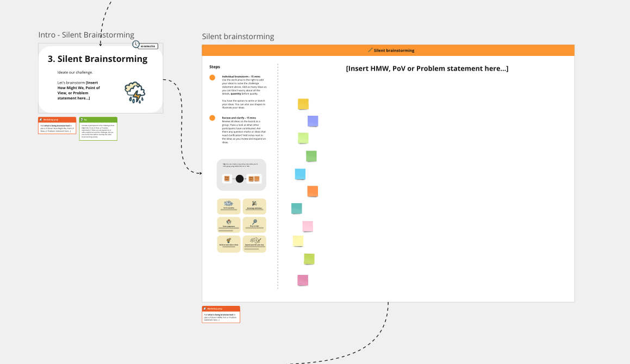This screenshot has width=630, height=364.
Task: Open the lower Workshop prep card under the board
Action: click(221, 314)
